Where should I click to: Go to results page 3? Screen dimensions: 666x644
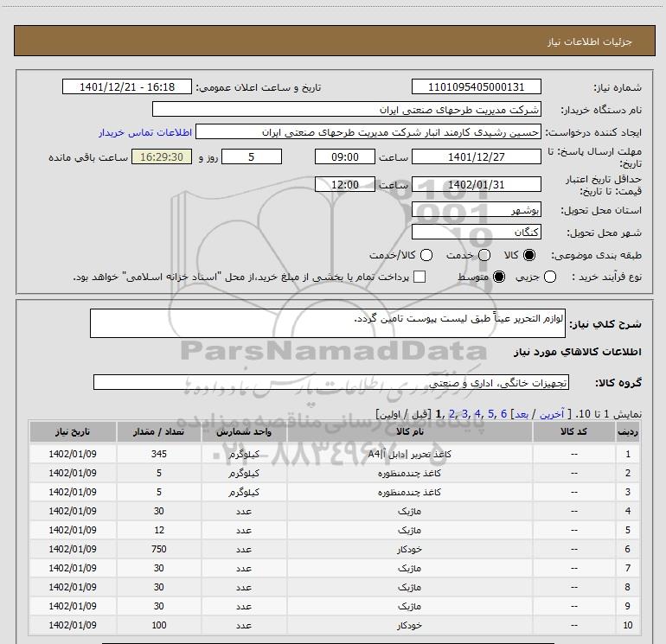[x=464, y=413]
